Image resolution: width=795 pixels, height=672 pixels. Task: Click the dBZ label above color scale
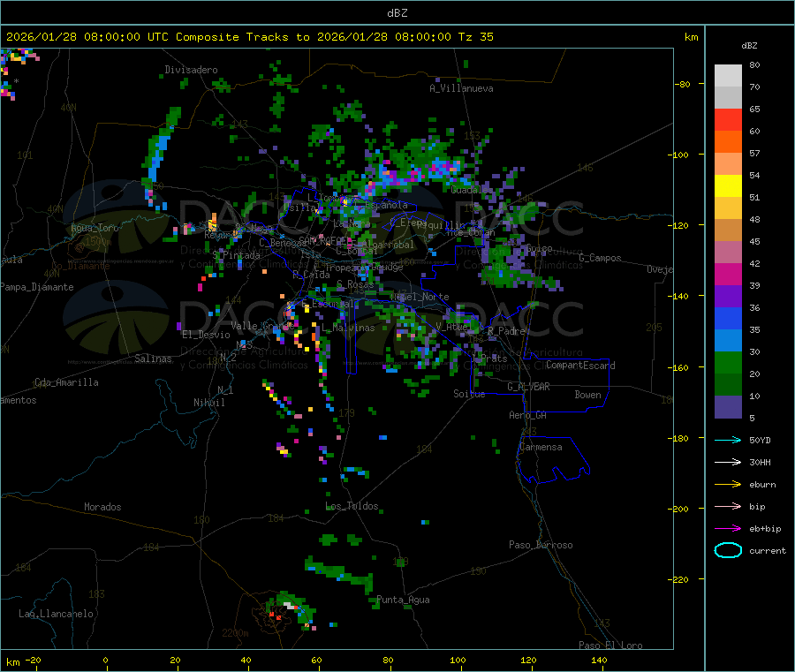pyautogui.click(x=749, y=46)
